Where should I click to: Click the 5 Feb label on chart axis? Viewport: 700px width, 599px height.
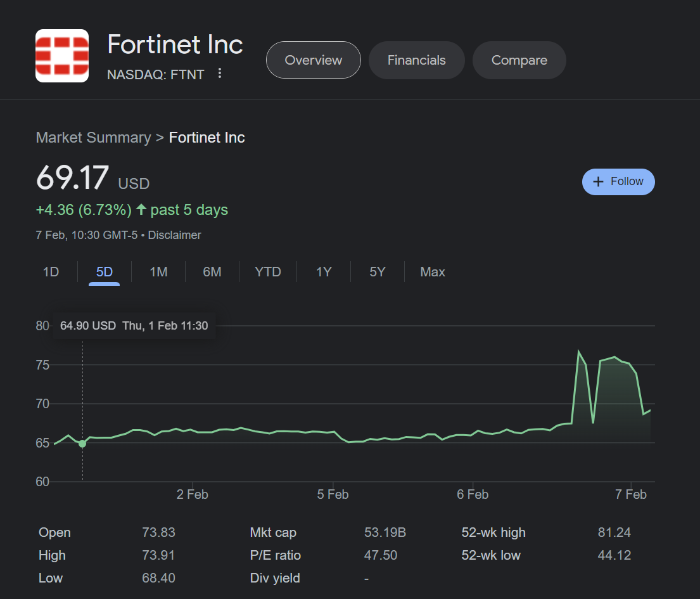(x=333, y=494)
